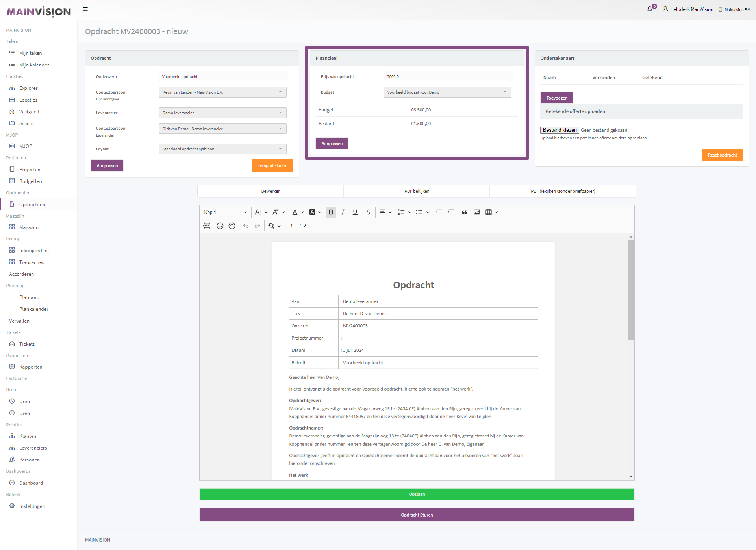Toggle italic text formatting
756x550 pixels.
click(x=343, y=212)
